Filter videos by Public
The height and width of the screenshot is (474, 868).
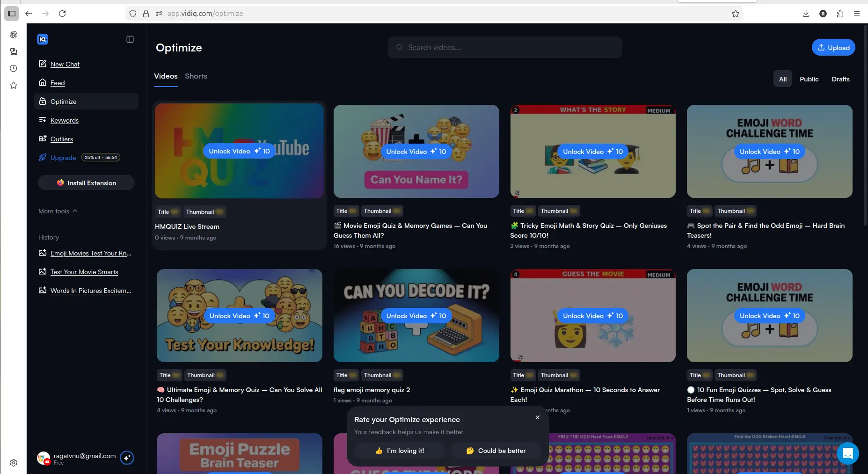[809, 79]
